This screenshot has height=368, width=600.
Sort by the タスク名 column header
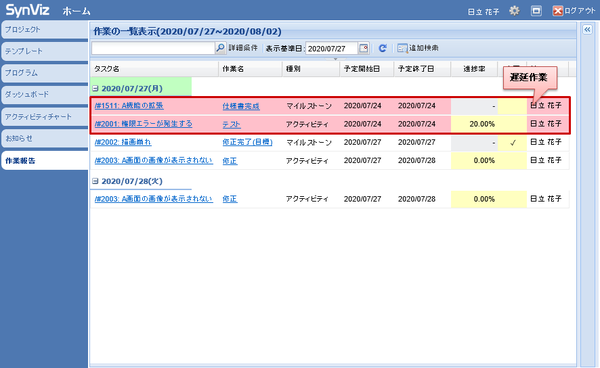154,69
